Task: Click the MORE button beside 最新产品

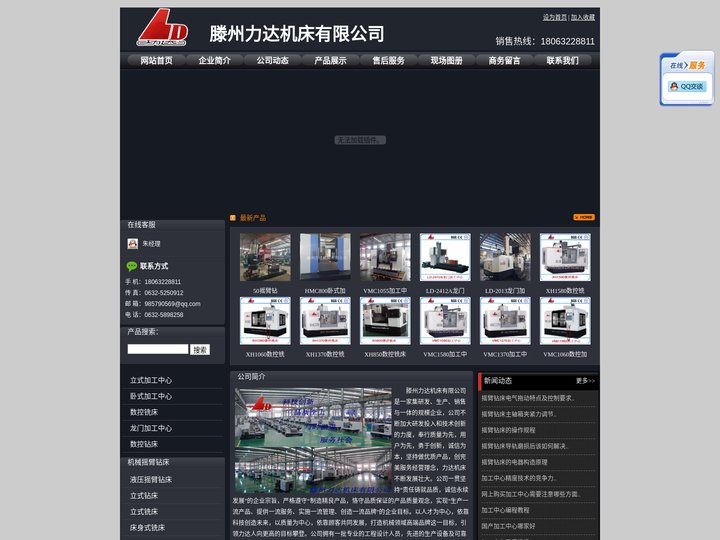Action: pyautogui.click(x=584, y=217)
